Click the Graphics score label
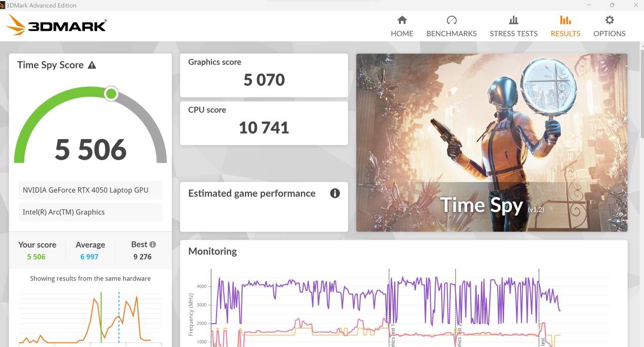The image size is (644, 347). point(214,62)
